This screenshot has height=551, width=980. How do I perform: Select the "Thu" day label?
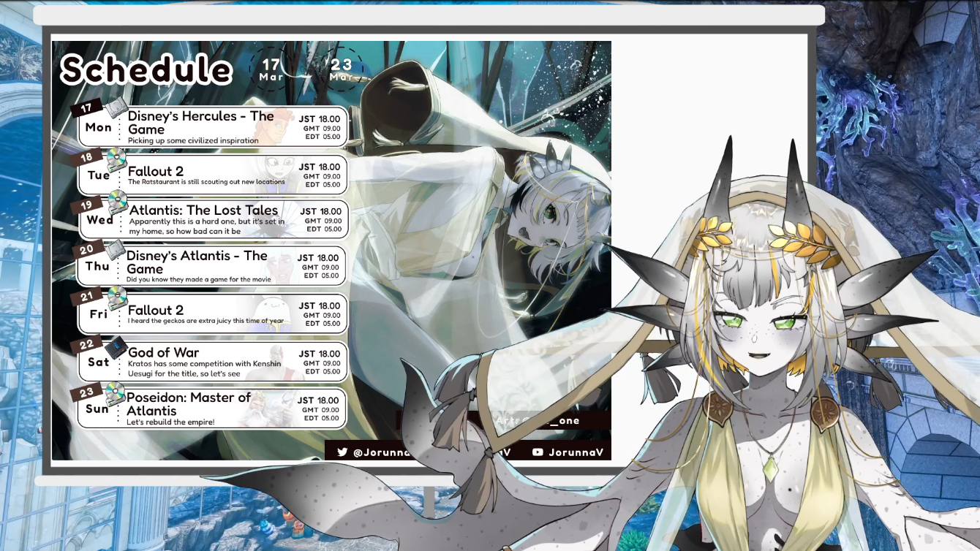click(x=97, y=267)
